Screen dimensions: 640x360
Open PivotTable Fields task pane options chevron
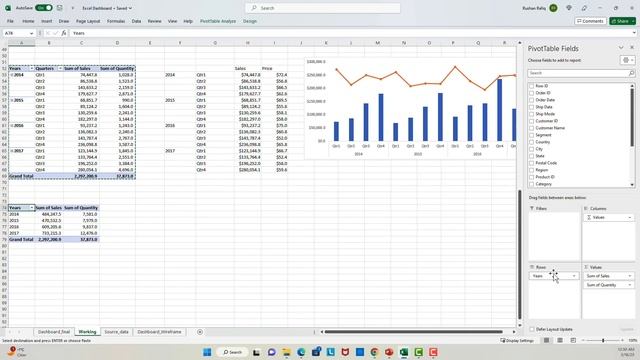point(621,48)
